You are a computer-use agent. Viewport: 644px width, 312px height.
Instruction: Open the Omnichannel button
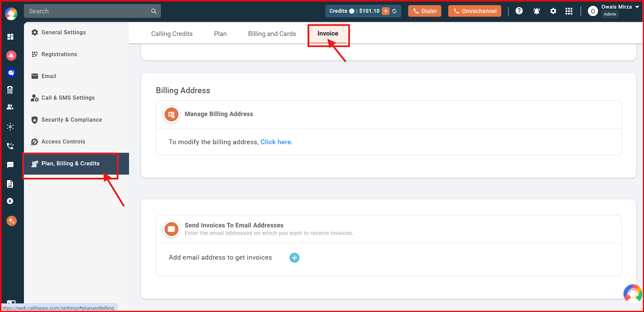[x=475, y=11]
